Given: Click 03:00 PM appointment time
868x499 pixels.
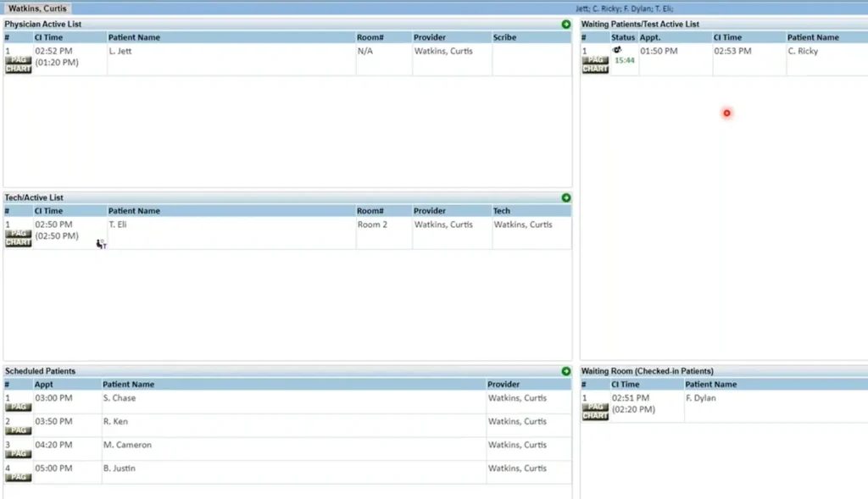Looking at the screenshot, I should point(53,398).
